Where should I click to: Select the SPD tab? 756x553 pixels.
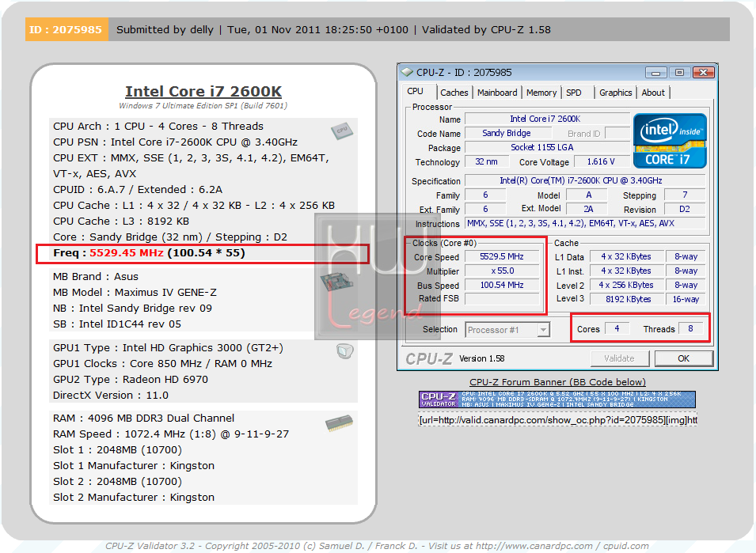click(x=574, y=93)
